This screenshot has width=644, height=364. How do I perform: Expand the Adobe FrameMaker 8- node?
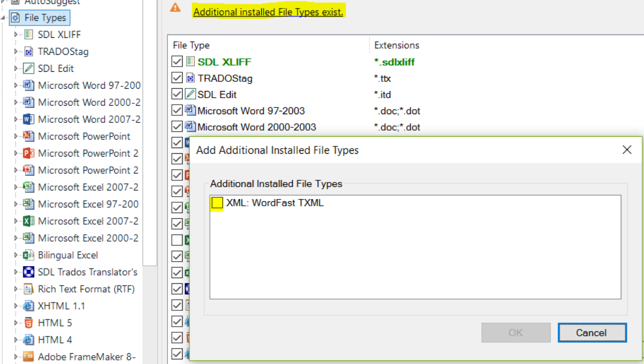coord(16,357)
